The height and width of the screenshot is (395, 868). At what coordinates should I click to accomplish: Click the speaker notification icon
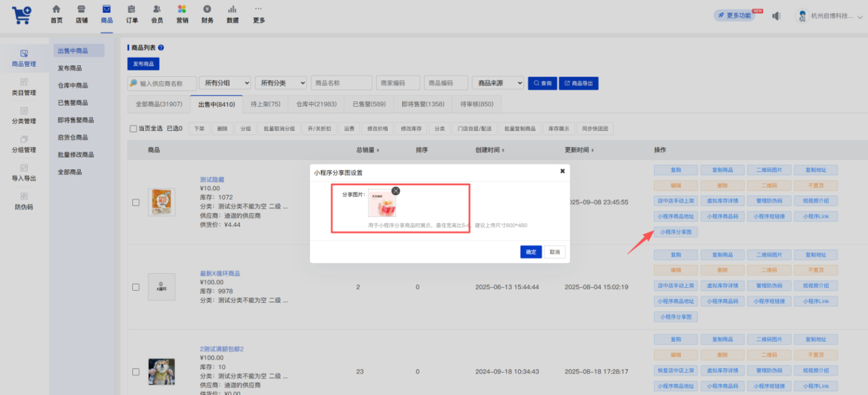click(x=776, y=15)
